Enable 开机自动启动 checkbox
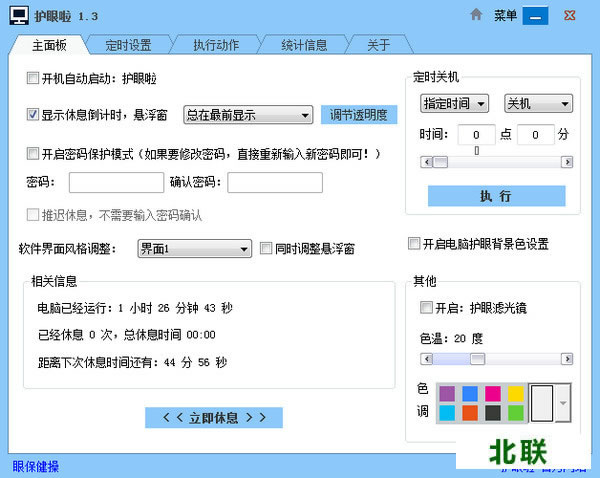Viewport: 600px width, 478px height. [33, 78]
